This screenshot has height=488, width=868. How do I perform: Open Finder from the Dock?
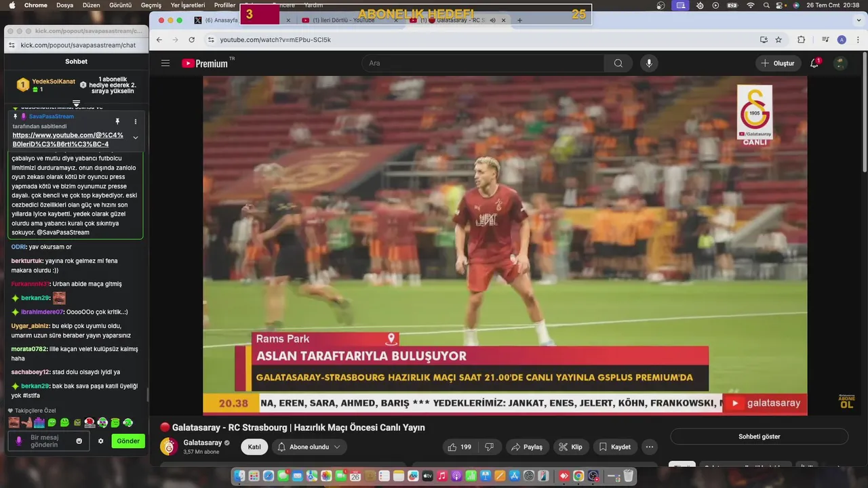(x=239, y=476)
